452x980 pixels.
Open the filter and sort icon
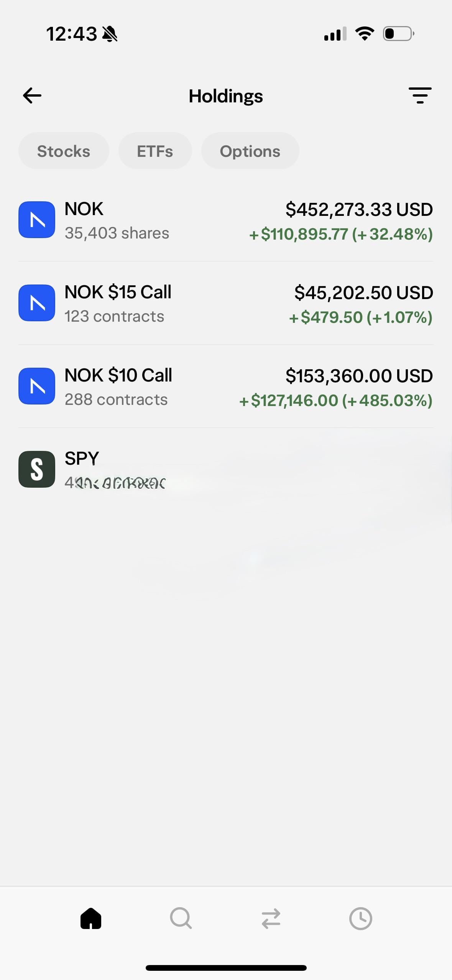(420, 95)
